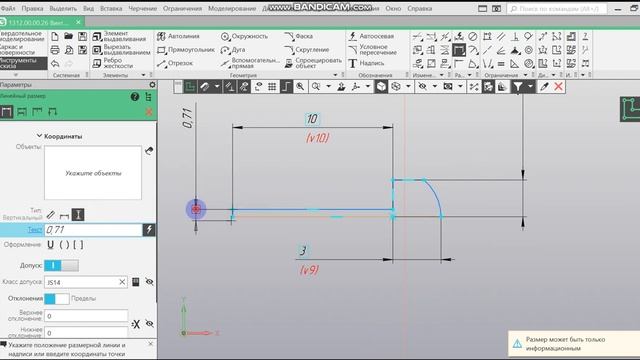Toggle square brackets formatting

click(x=78, y=244)
